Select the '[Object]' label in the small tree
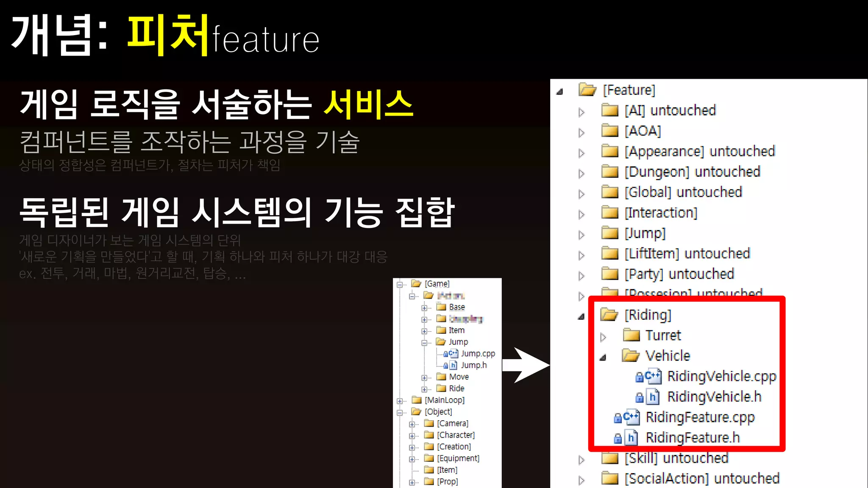868x488 pixels. point(438,411)
